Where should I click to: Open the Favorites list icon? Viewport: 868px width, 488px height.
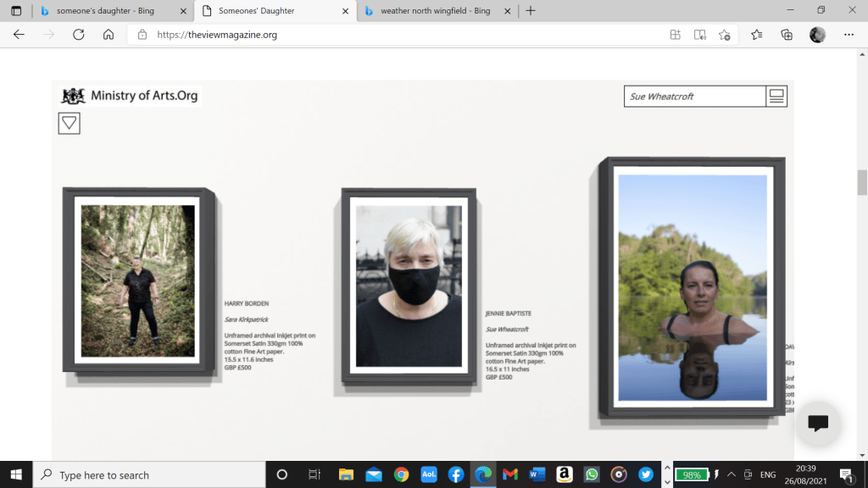pos(756,35)
